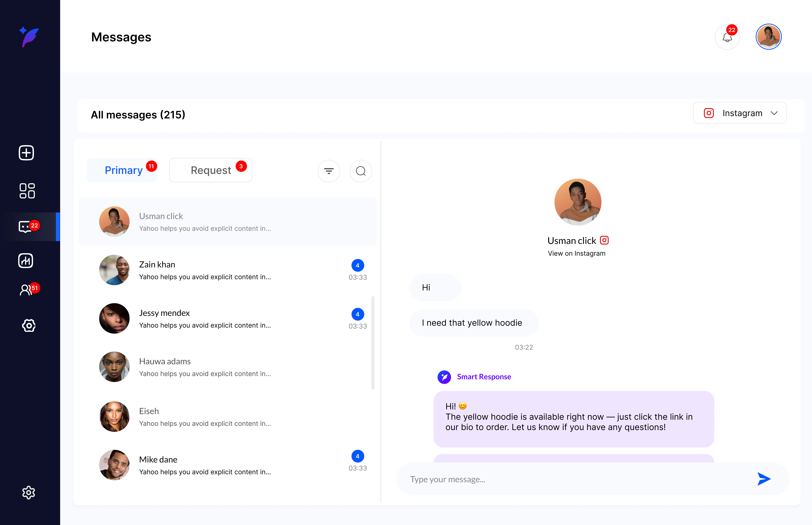Click Hauwa adams's profile photo
The width and height of the screenshot is (812, 525).
click(x=114, y=367)
